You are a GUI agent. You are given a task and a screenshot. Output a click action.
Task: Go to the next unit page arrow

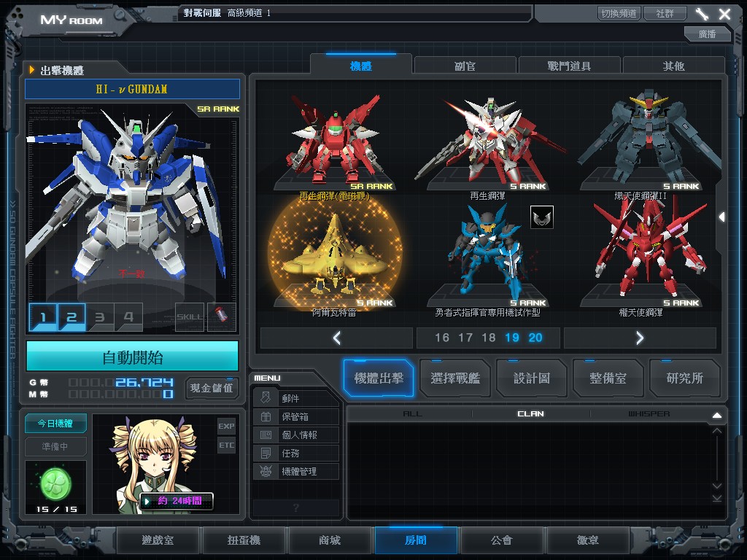640,338
